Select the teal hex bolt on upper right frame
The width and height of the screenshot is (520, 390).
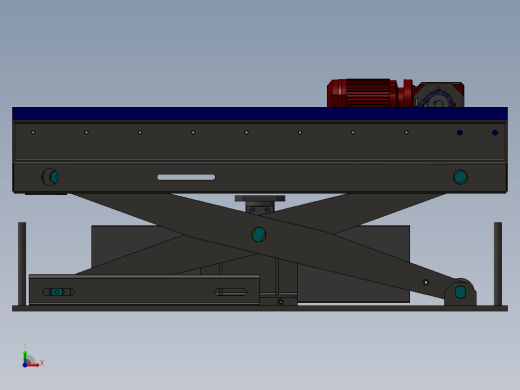pyautogui.click(x=460, y=177)
